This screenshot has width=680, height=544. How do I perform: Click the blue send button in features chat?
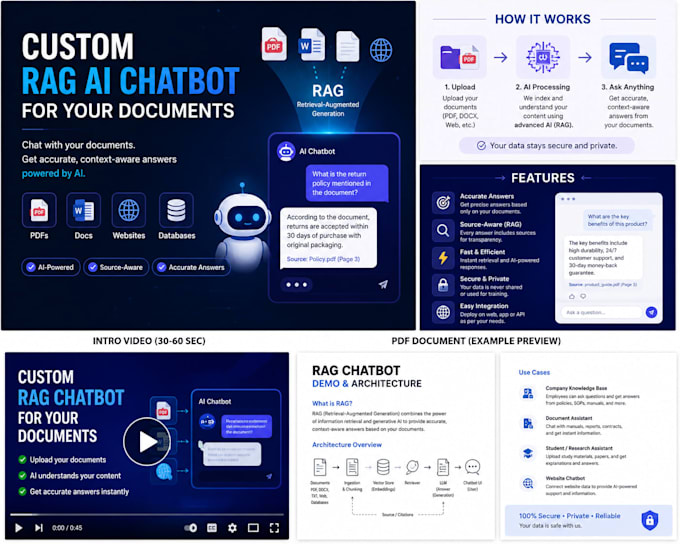tap(651, 312)
